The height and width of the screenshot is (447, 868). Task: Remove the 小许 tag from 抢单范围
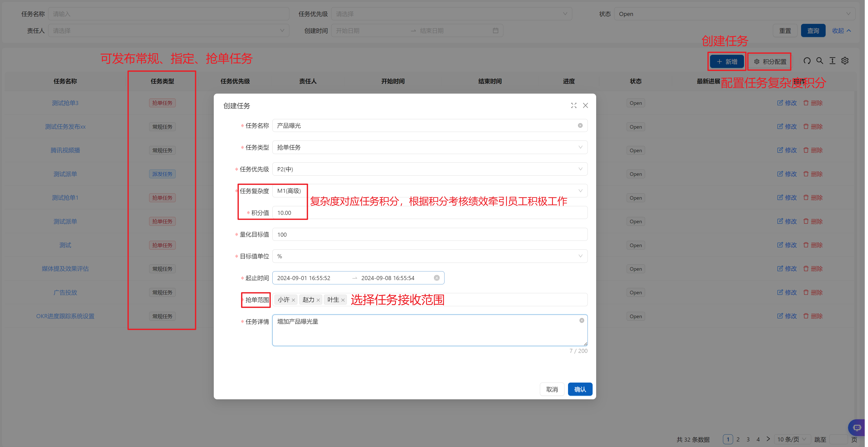[293, 300]
